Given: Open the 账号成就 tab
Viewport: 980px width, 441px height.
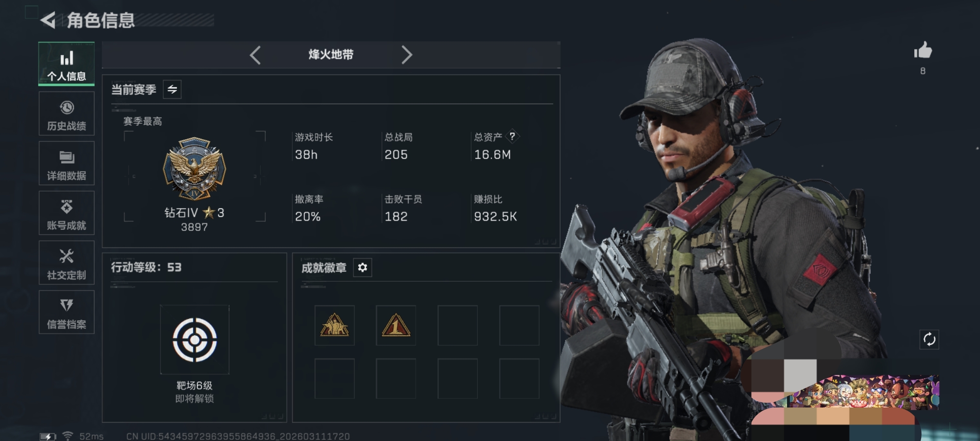Looking at the screenshot, I should click(x=67, y=213).
